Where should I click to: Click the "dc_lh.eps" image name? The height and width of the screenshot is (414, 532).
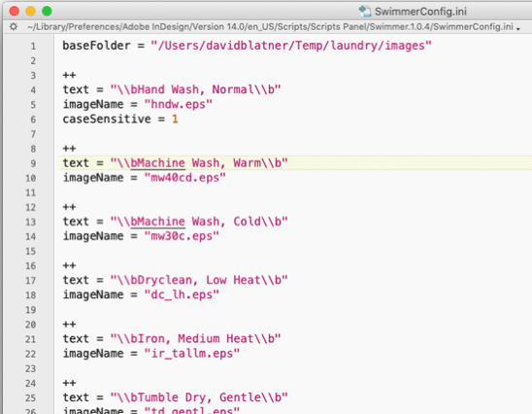pyautogui.click(x=182, y=294)
